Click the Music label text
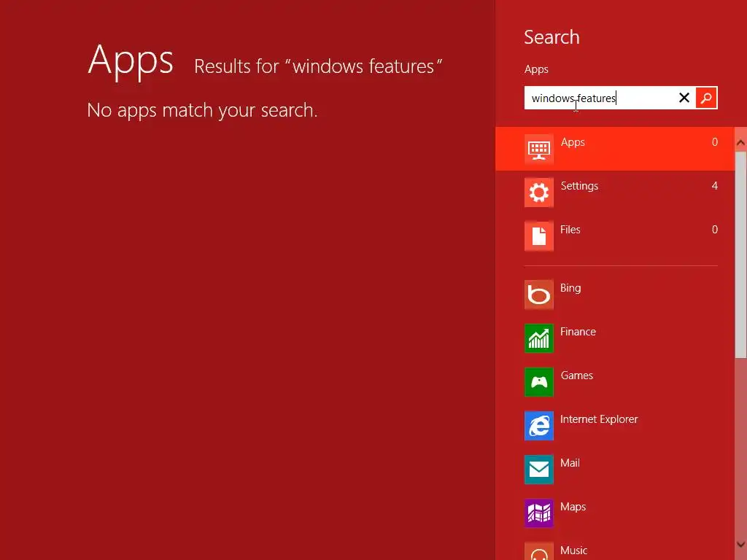 [573, 551]
